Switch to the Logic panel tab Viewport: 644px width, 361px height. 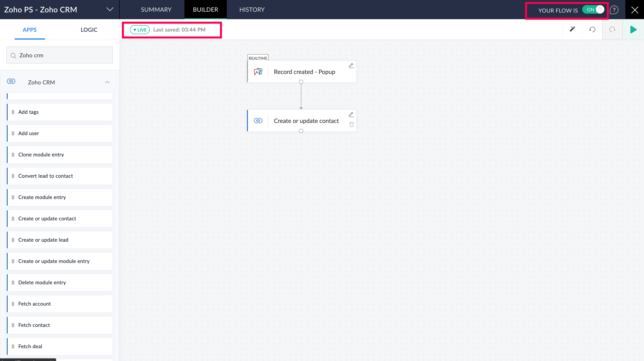click(x=89, y=30)
